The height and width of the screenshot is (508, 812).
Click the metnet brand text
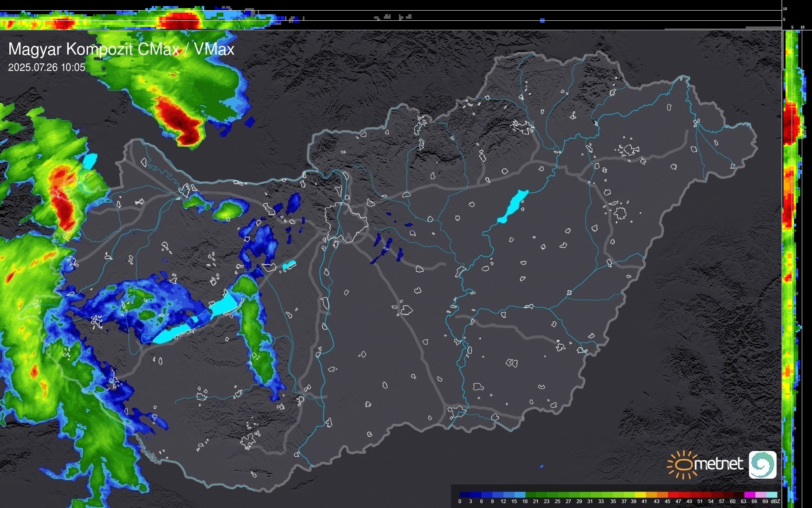(x=718, y=464)
